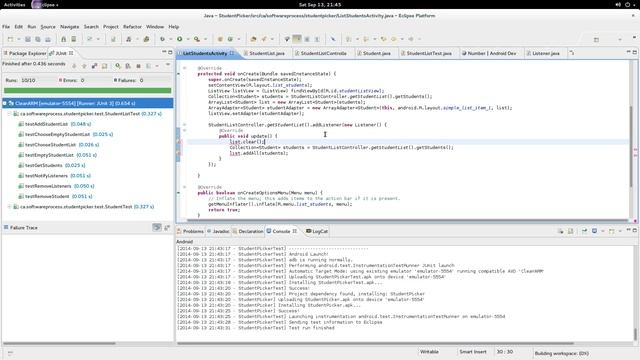Open Eclipse application menu in top bar

click(x=45, y=5)
